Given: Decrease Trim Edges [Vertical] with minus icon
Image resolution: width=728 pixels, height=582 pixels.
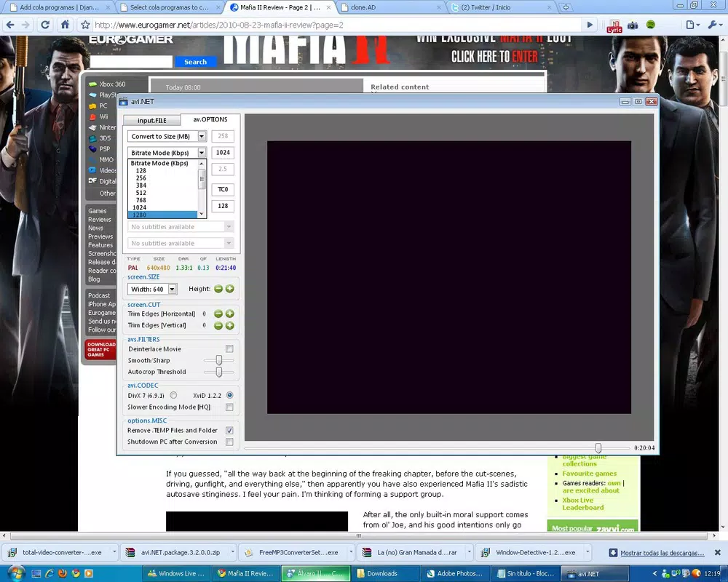Looking at the screenshot, I should [x=218, y=325].
